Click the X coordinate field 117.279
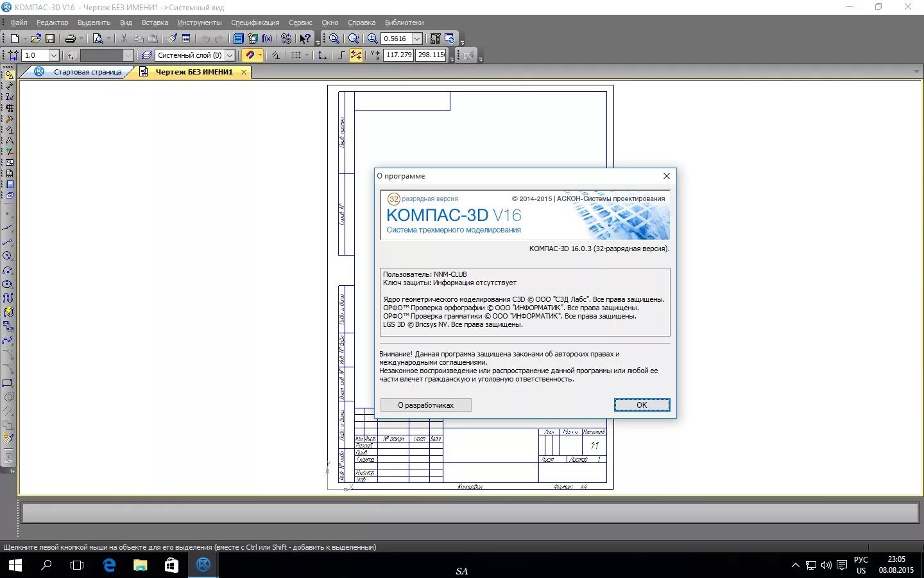The width and height of the screenshot is (924, 578). (x=398, y=55)
